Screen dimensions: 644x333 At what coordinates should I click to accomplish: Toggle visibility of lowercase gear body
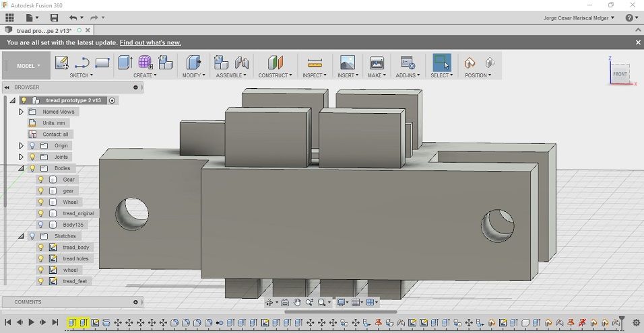coord(40,190)
